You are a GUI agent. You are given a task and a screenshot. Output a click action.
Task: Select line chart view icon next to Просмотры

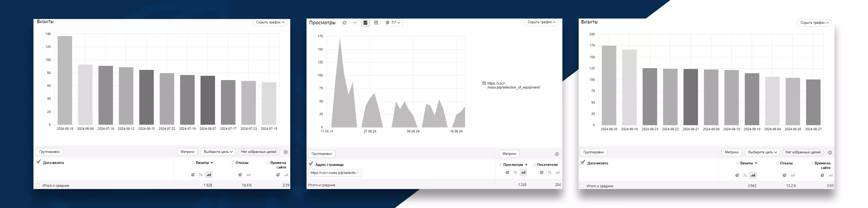(355, 23)
